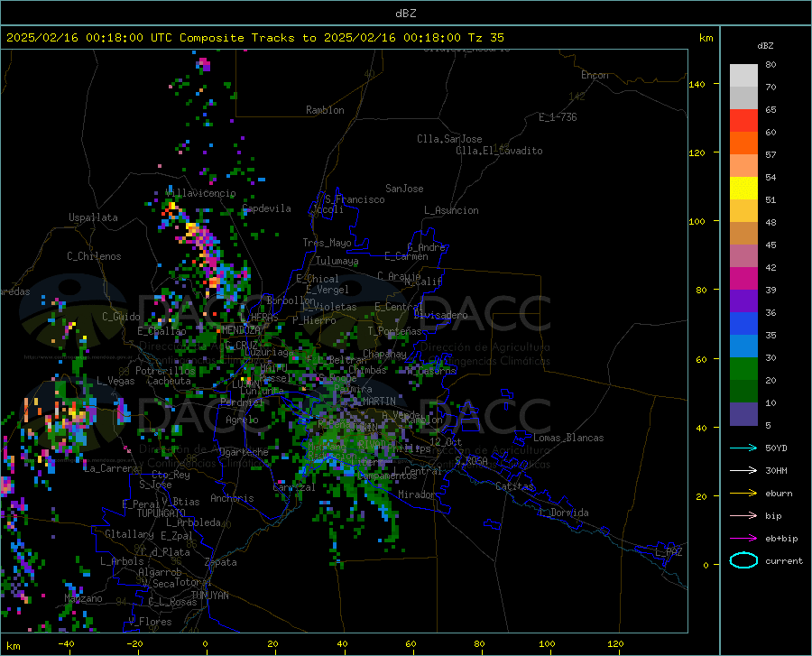
Task: Click the magenta eb+bip arrow legend icon
Action: (x=743, y=539)
